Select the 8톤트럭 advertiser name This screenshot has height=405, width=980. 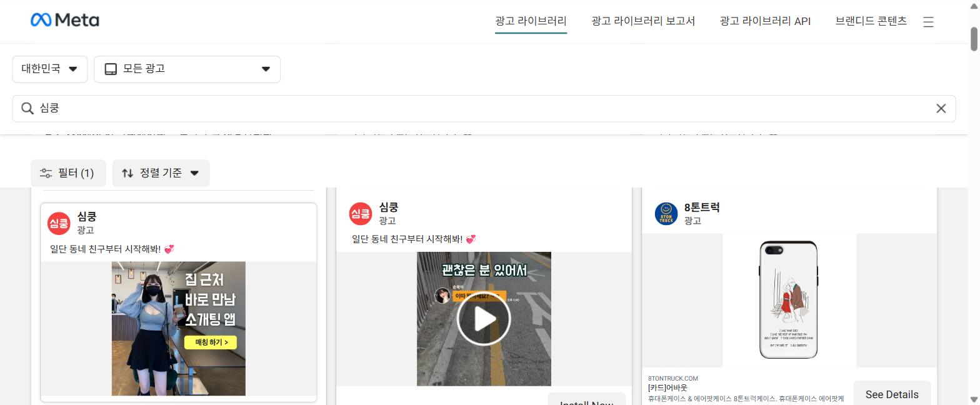click(x=702, y=207)
